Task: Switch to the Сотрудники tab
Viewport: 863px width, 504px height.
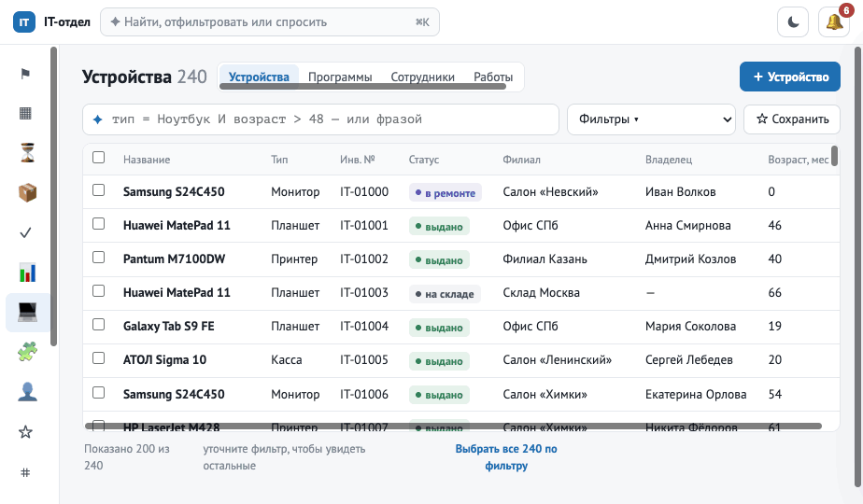Action: (423, 77)
